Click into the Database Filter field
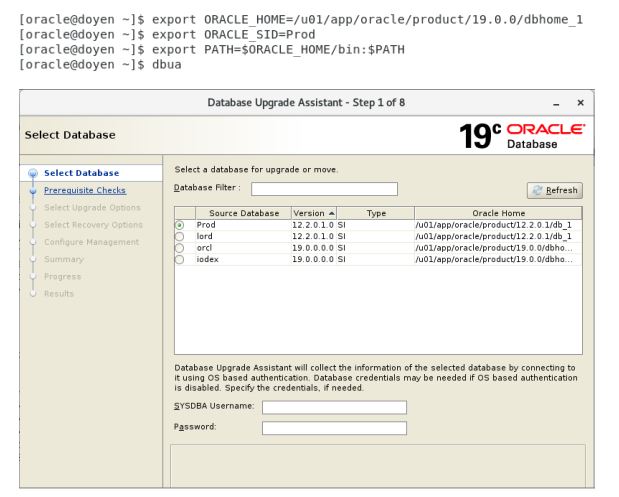 coord(324,189)
